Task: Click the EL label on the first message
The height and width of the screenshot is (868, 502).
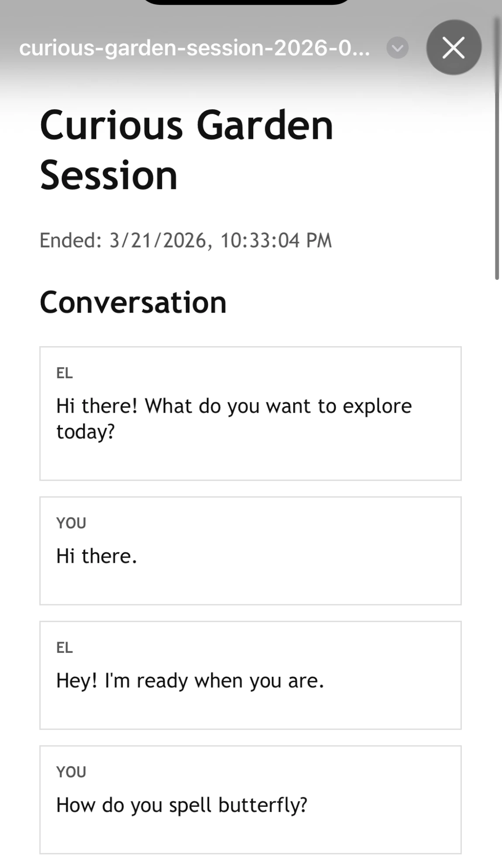Action: tap(64, 373)
